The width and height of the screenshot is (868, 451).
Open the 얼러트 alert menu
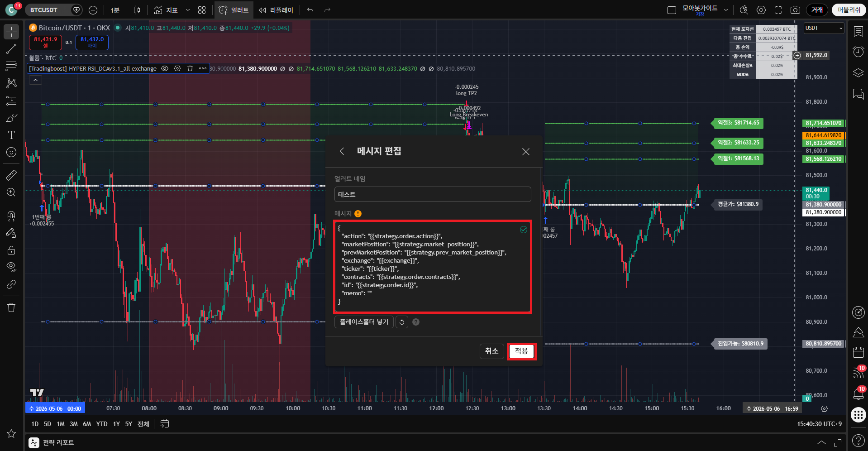tap(234, 10)
